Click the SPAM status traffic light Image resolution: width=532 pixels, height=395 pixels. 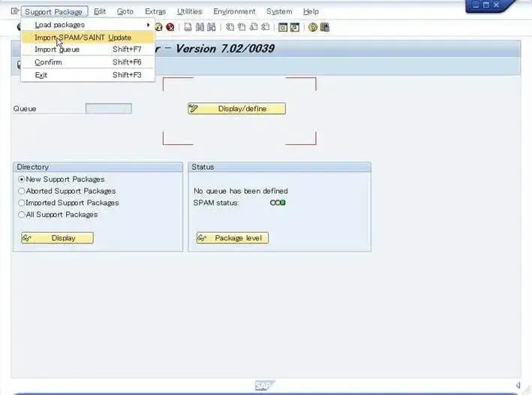click(x=278, y=203)
